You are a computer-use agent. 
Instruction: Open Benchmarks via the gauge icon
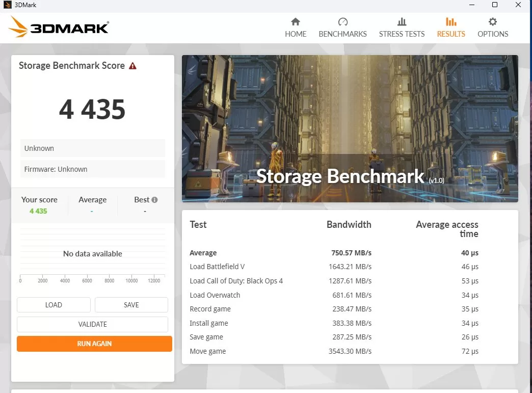[342, 22]
